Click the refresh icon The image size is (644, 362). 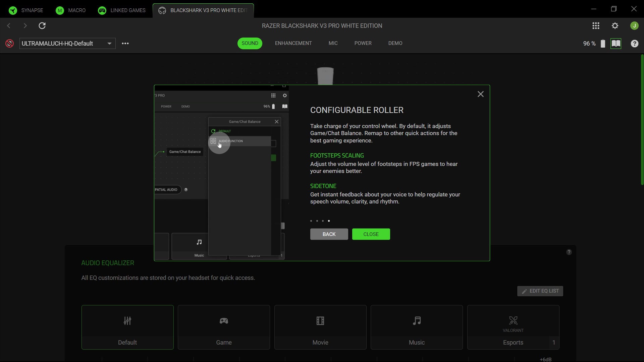tap(42, 26)
